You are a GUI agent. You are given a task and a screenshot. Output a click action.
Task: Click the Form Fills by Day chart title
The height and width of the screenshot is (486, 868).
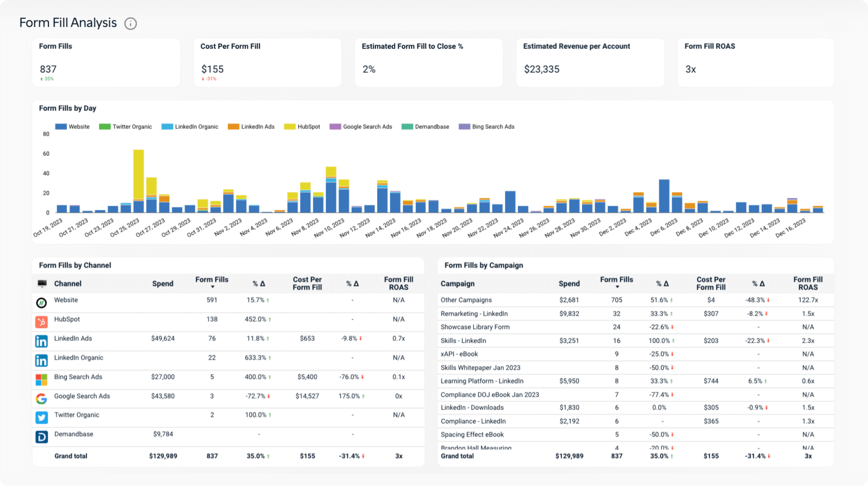coord(68,109)
